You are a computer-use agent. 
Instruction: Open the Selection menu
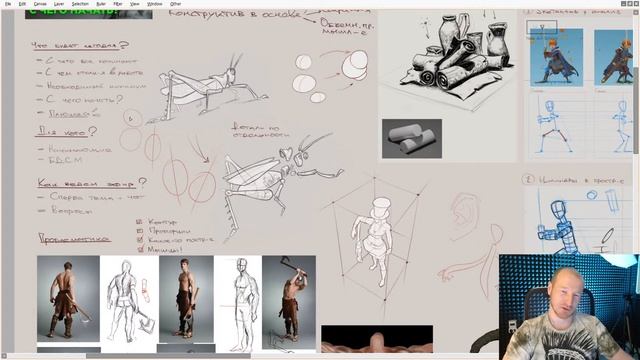click(80, 4)
